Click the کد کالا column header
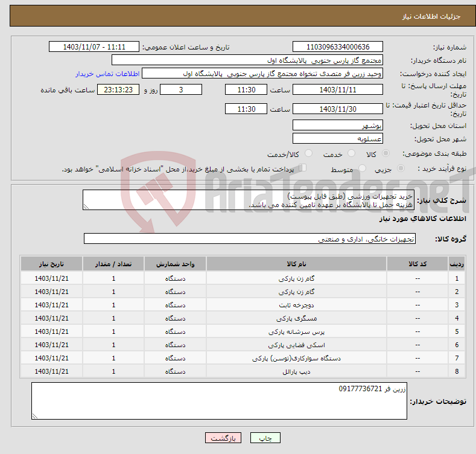The height and width of the screenshot is (454, 476). point(417,264)
